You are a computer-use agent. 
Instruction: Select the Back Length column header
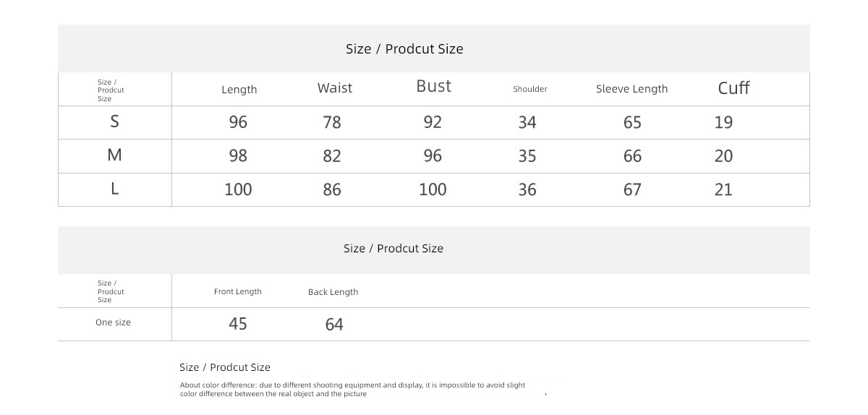333,292
